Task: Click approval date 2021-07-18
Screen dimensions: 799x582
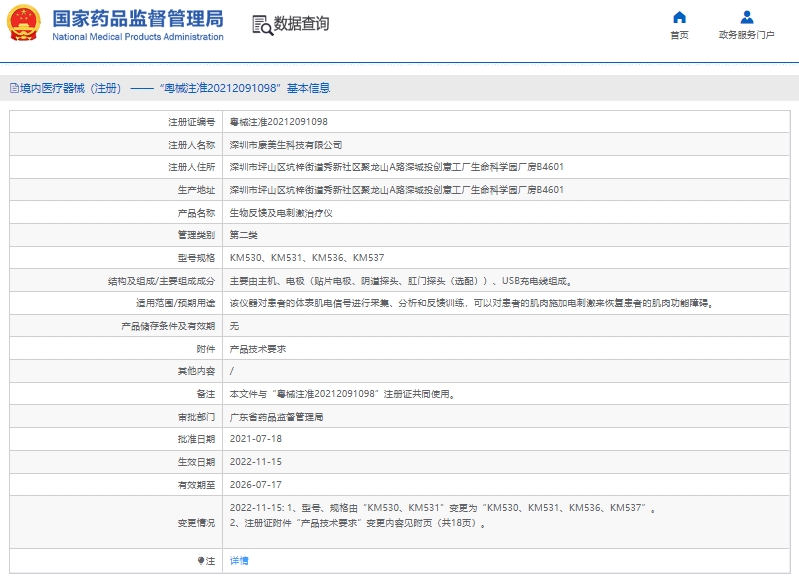Action: [x=256, y=439]
